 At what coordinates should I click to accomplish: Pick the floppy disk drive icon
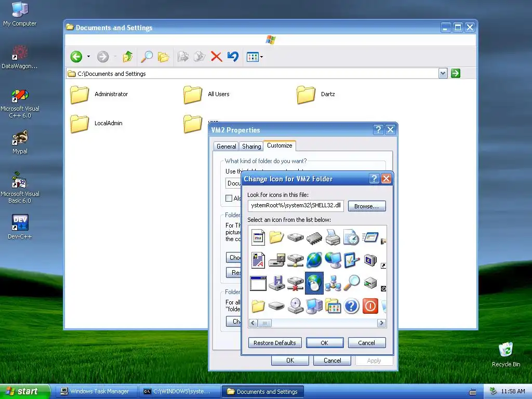(x=277, y=283)
